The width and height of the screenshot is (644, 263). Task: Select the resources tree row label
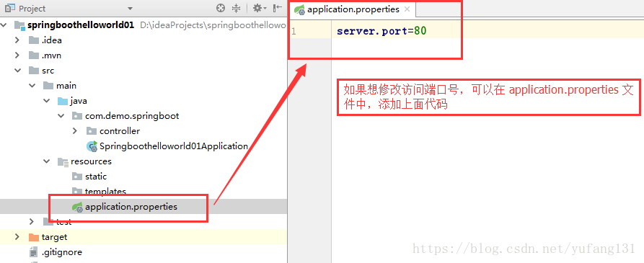(91, 161)
